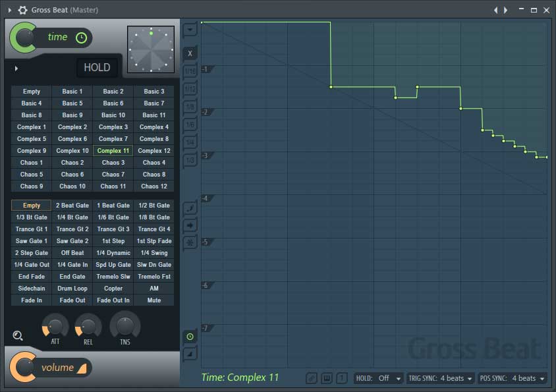Image resolution: width=556 pixels, height=392 pixels.
Task: Click the time clock icon
Action: click(x=81, y=38)
